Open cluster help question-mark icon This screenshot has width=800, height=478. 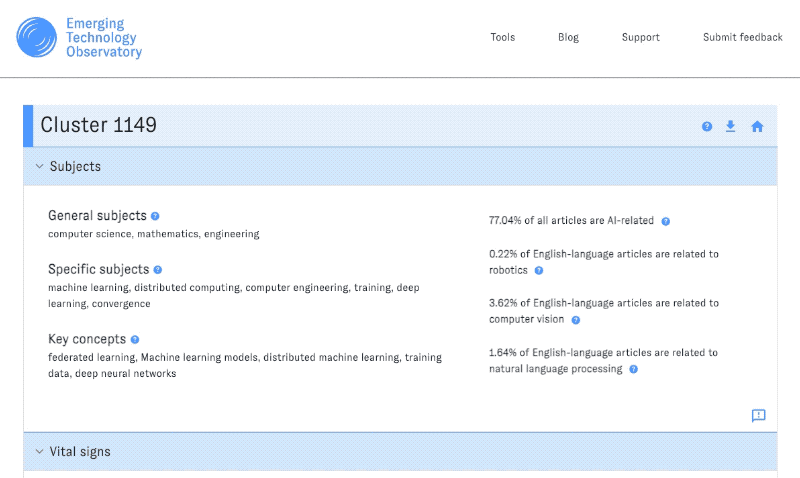(707, 126)
